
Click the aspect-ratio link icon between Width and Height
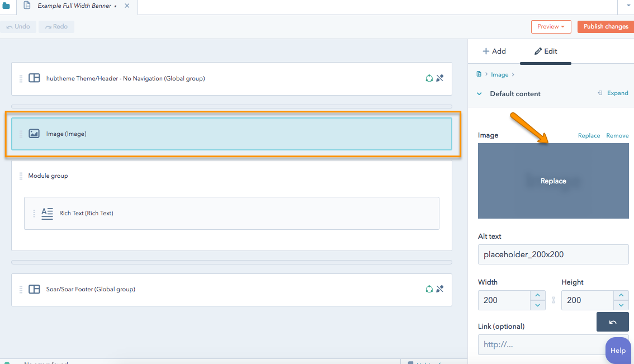click(x=553, y=300)
